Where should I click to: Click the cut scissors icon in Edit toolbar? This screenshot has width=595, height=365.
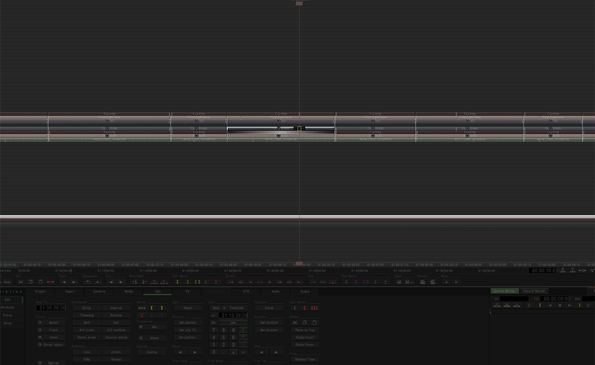(21, 282)
